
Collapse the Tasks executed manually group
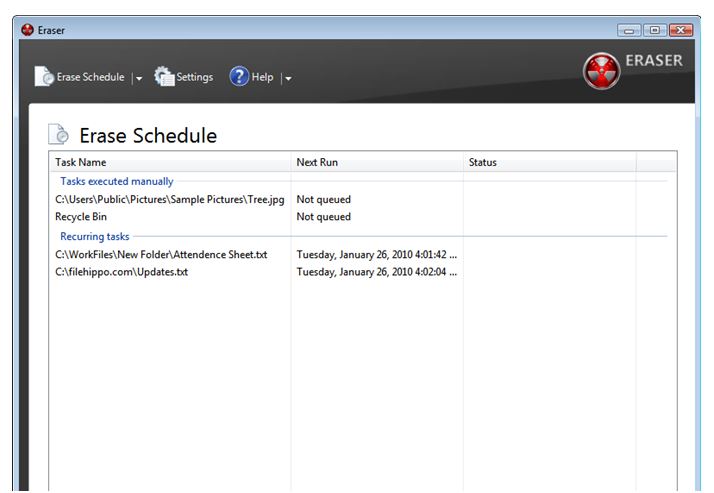[x=116, y=181]
